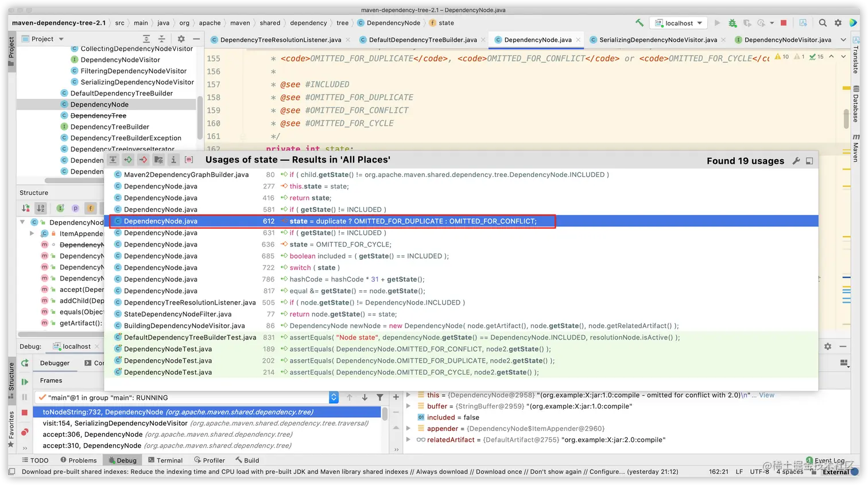This screenshot has height=485, width=868.
Task: Toggle show imports filter in usages popup
Action: coord(158,160)
